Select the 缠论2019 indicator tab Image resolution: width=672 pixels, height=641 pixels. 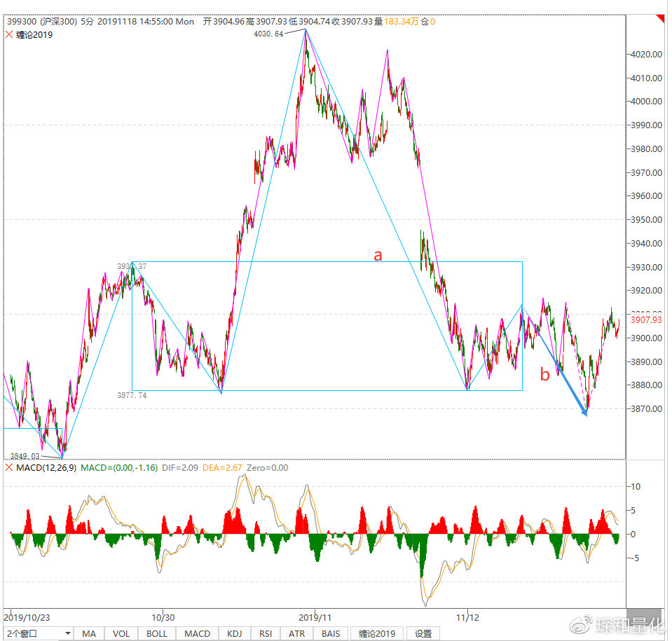point(377,633)
